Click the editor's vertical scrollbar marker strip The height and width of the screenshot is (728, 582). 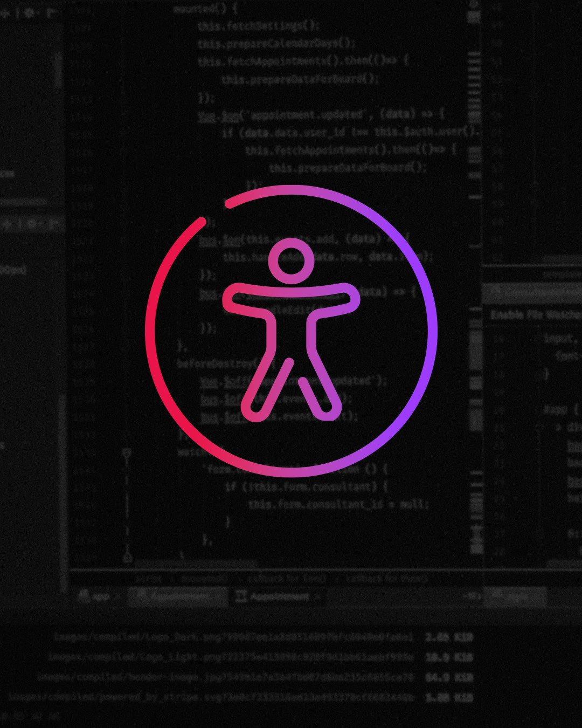click(x=474, y=162)
